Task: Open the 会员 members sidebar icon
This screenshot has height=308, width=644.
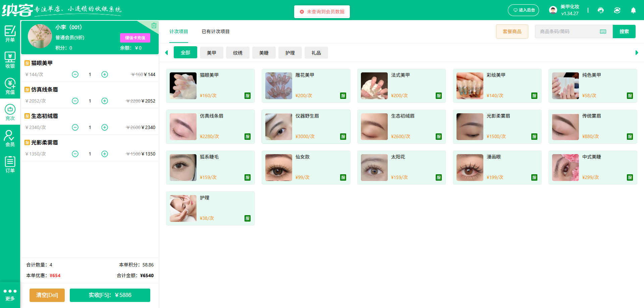Action: click(x=10, y=137)
